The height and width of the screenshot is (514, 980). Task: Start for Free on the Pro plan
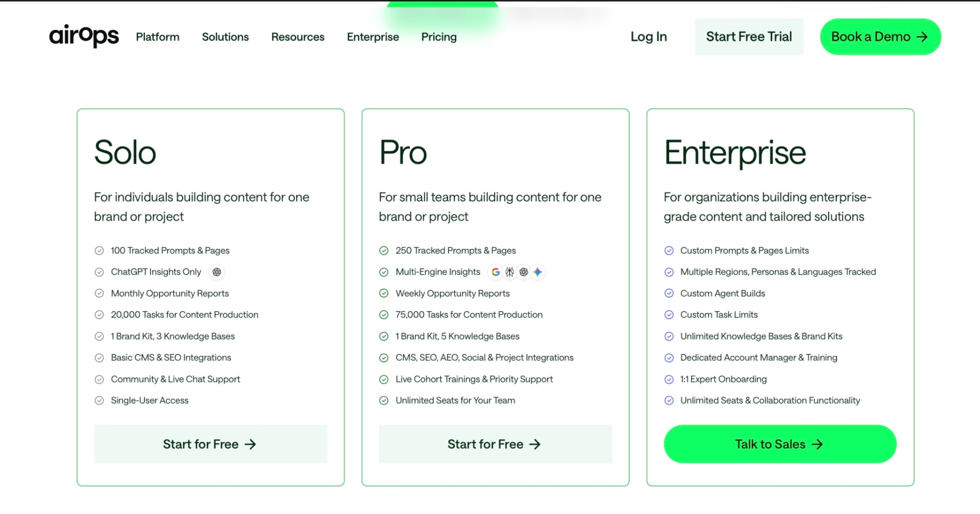click(495, 444)
